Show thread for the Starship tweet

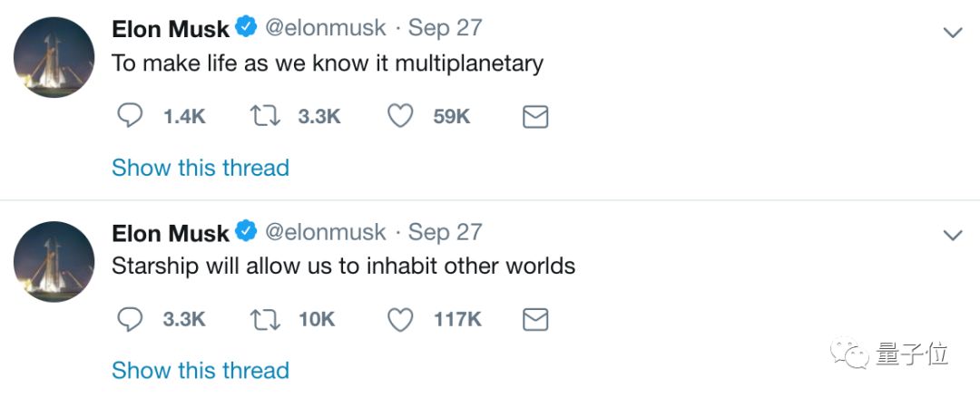pyautogui.click(x=200, y=371)
